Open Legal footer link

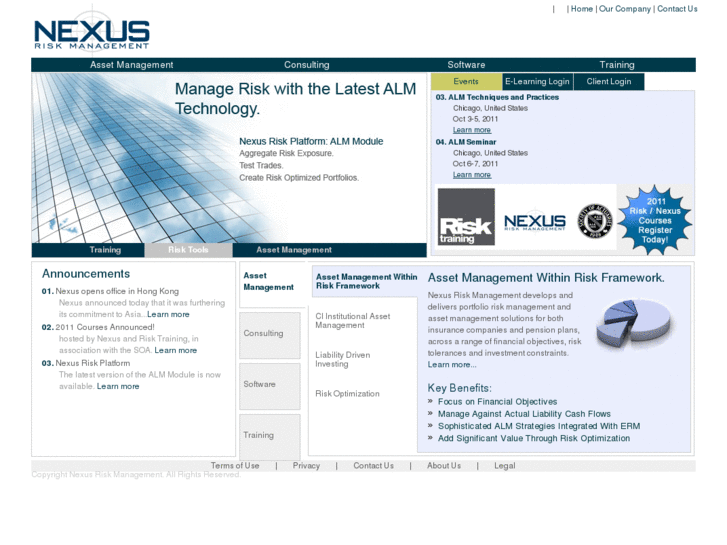504,466
